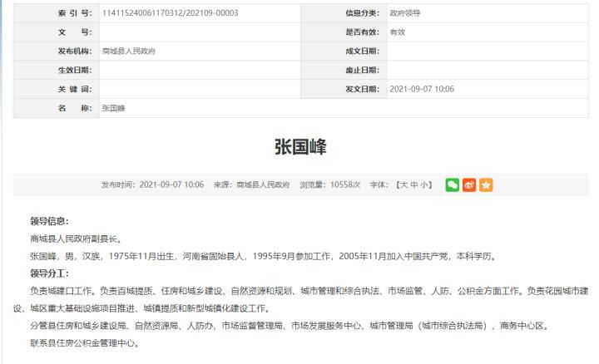Click the line 联系县住房公积金管理中心
599x364 pixels.
coord(85,343)
